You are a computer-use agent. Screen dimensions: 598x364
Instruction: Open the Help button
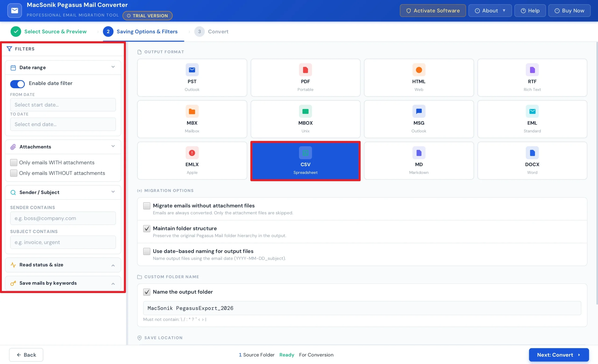pyautogui.click(x=530, y=11)
